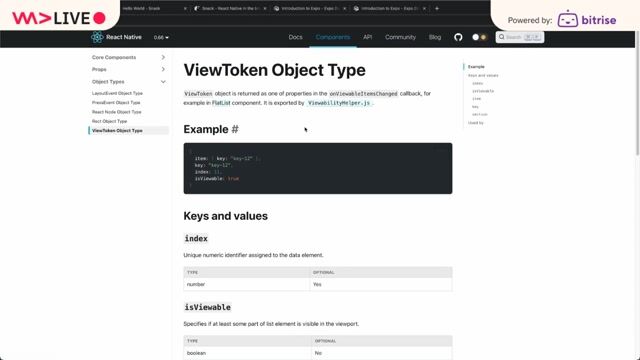Focus the Search input field
640x360 pixels.
(520, 37)
